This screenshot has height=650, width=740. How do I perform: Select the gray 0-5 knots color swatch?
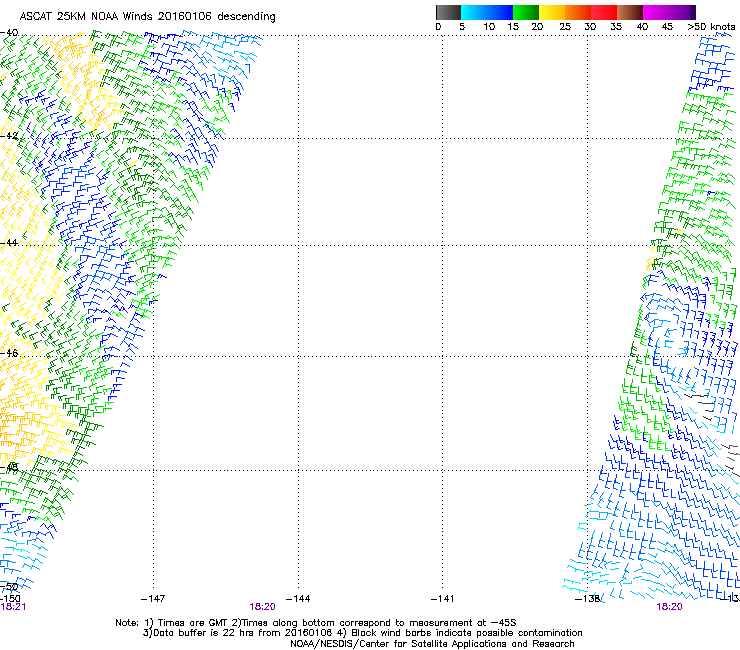(x=448, y=12)
